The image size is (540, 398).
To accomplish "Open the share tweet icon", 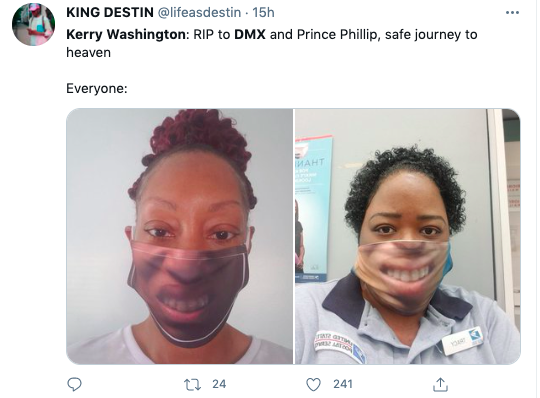I will (440, 384).
